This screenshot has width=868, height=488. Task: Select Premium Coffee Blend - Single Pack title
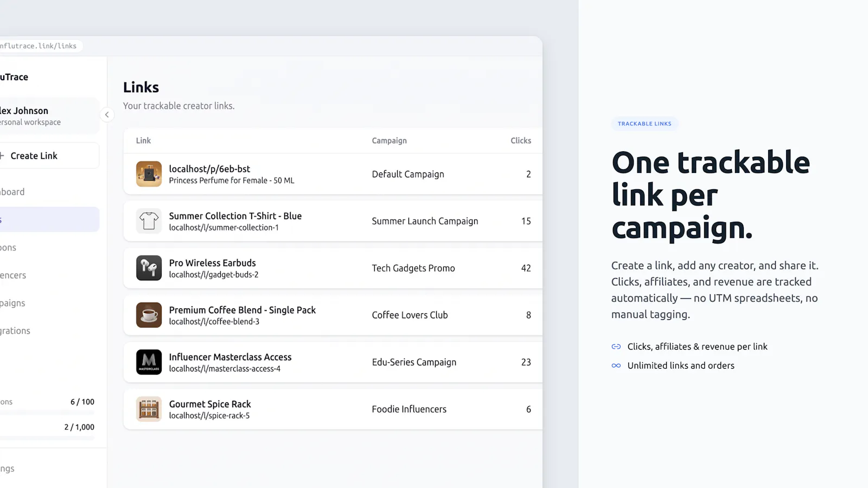[x=242, y=310]
